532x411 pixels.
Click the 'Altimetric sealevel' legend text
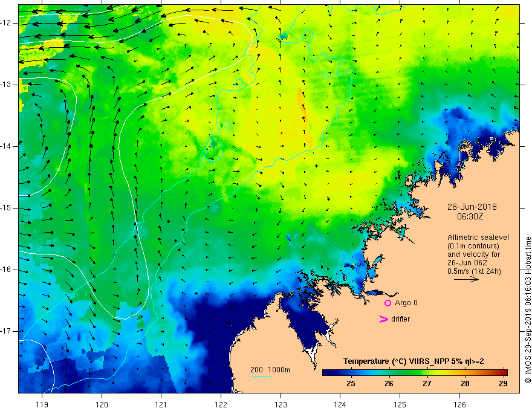coord(478,238)
